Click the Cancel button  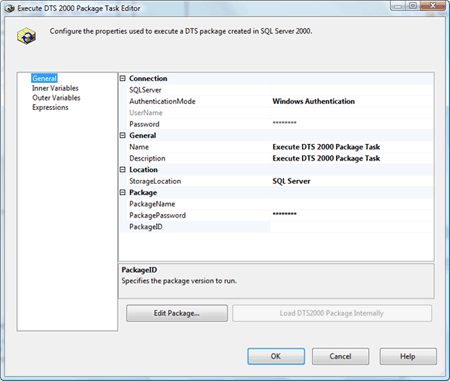[340, 356]
